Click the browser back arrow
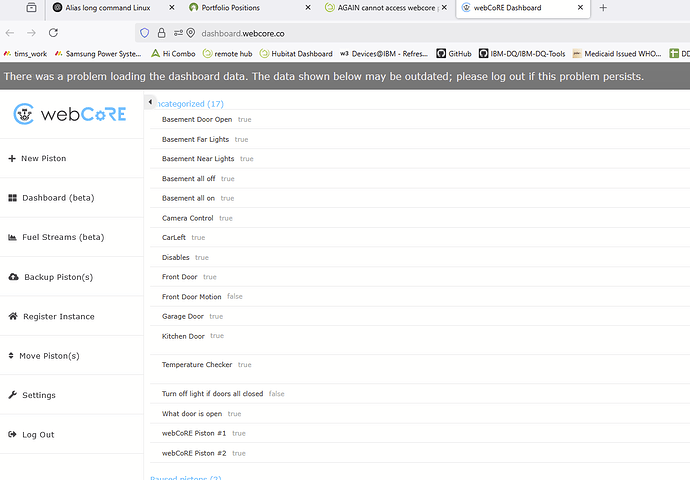The height and width of the screenshot is (480, 690). pos(10,33)
